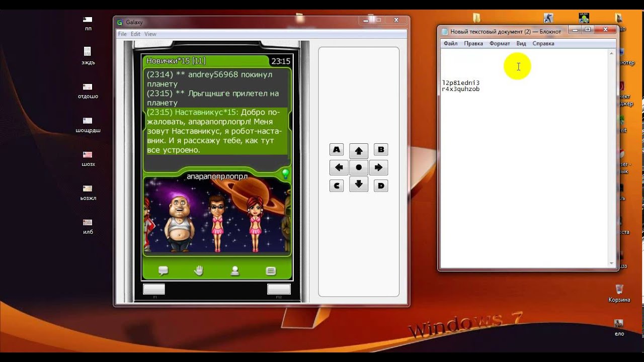Click the r4x3quhzob line in Notepad
Image resolution: width=644 pixels, height=362 pixels.
click(x=461, y=89)
